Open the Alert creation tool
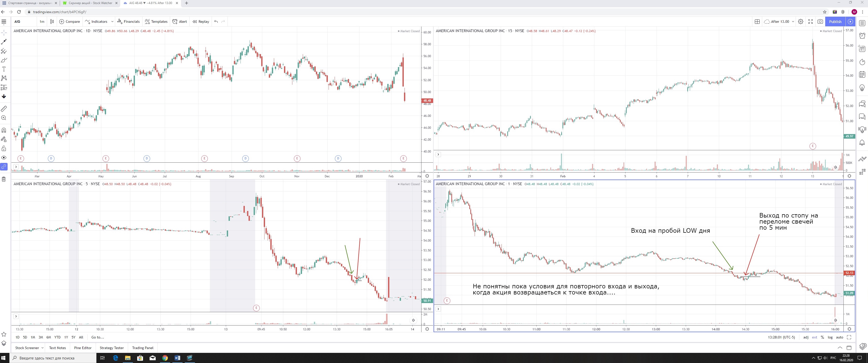 click(x=179, y=22)
